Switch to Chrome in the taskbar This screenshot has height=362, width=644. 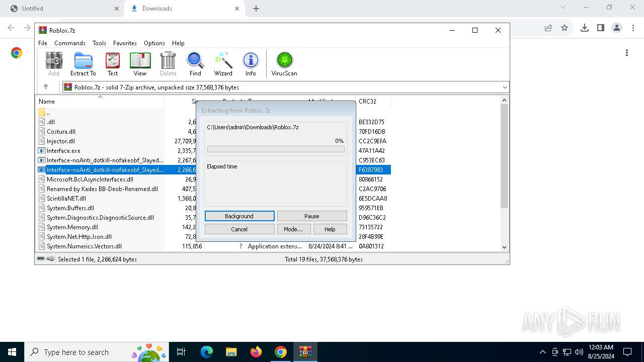pos(281,352)
